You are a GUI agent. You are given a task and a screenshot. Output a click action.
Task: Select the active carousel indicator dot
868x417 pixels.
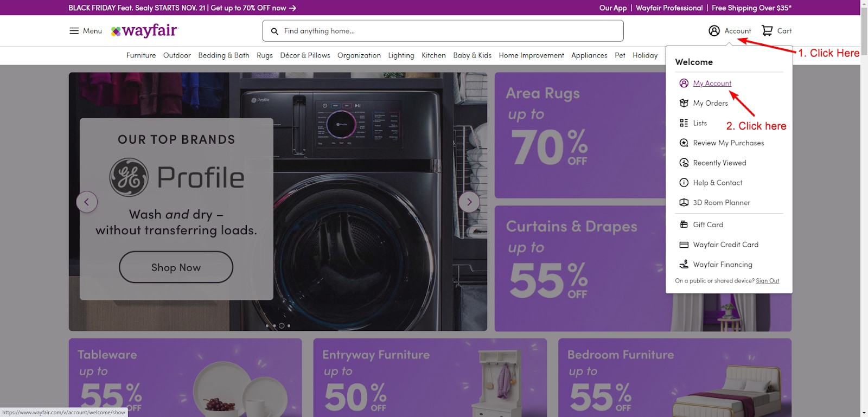click(x=282, y=326)
